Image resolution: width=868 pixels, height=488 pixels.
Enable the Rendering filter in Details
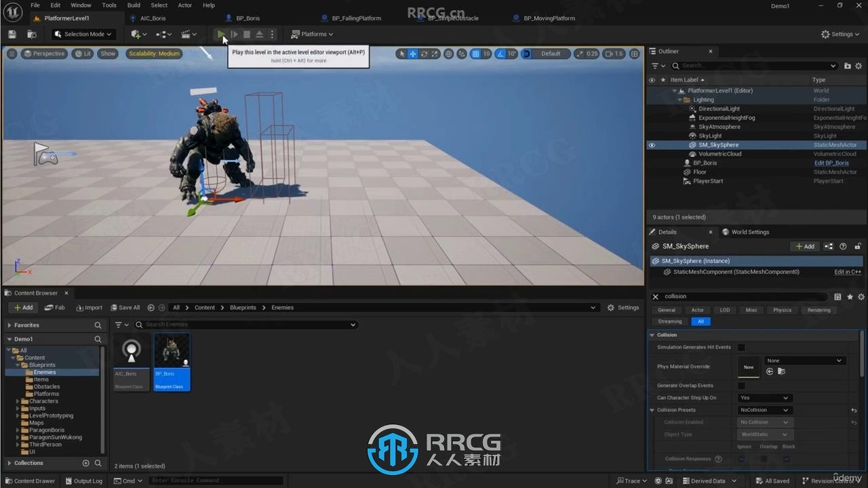point(818,310)
